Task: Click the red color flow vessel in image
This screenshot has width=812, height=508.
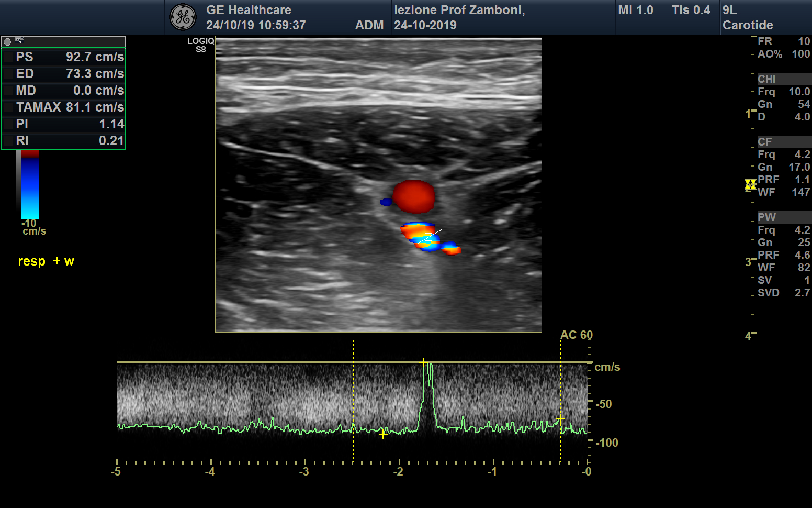Action: click(413, 196)
